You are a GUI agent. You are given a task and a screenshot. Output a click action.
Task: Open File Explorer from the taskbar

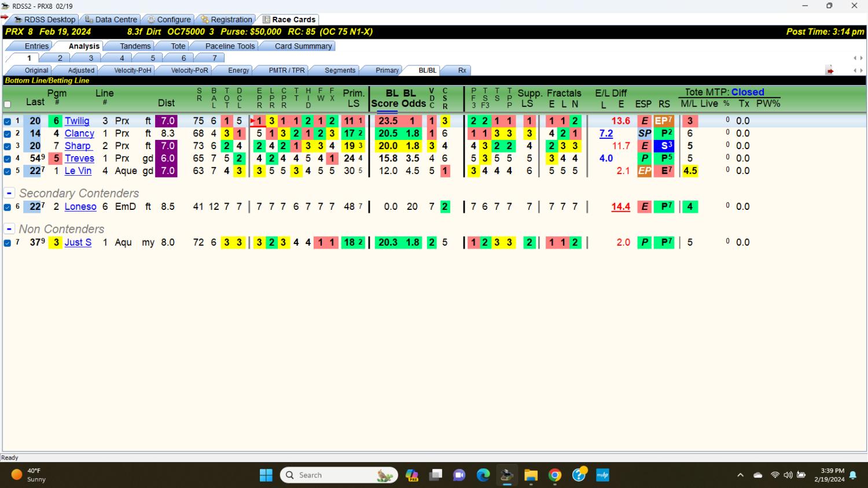531,475
